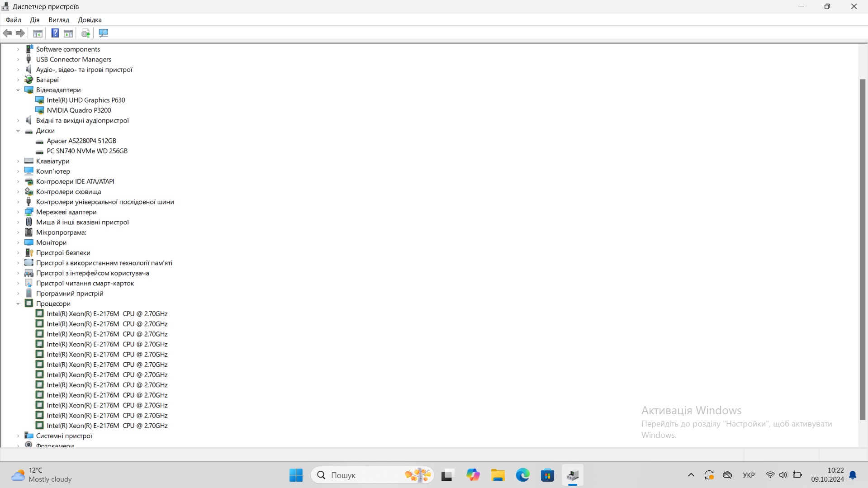The image size is (868, 488).
Task: Open Windows Start button on taskbar
Action: (296, 475)
